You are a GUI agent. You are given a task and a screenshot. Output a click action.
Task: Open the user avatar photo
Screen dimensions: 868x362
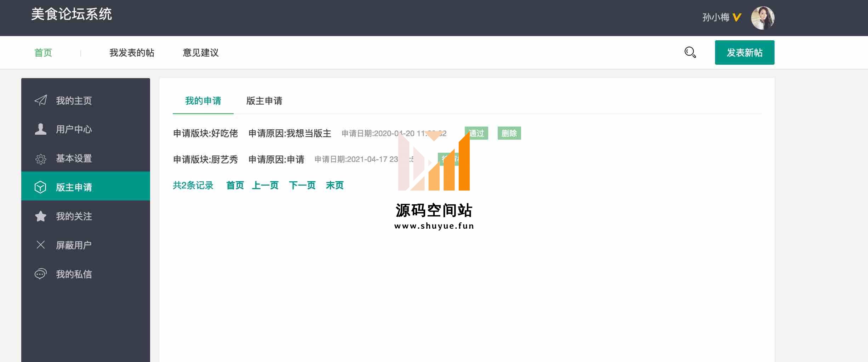[763, 18]
